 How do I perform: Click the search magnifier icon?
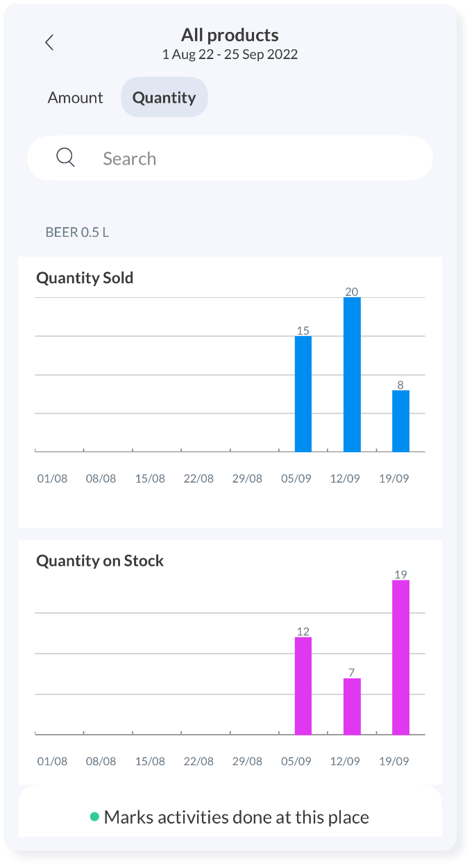pyautogui.click(x=65, y=158)
